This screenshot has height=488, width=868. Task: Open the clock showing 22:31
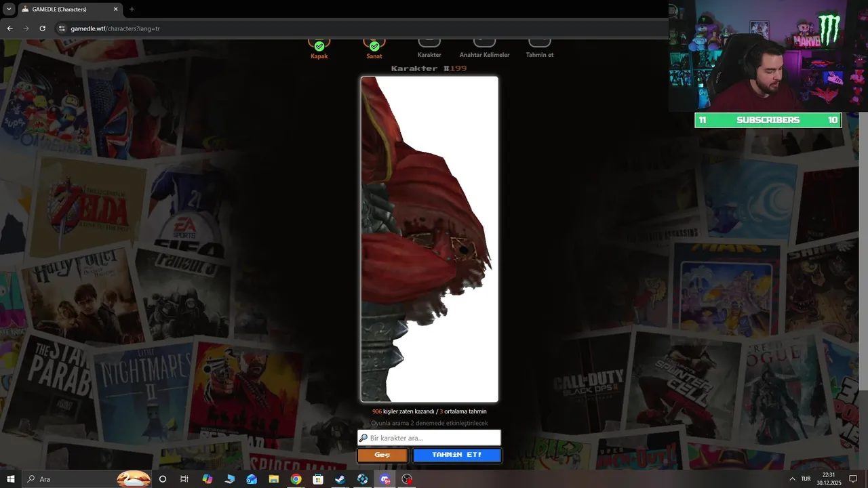tap(829, 479)
